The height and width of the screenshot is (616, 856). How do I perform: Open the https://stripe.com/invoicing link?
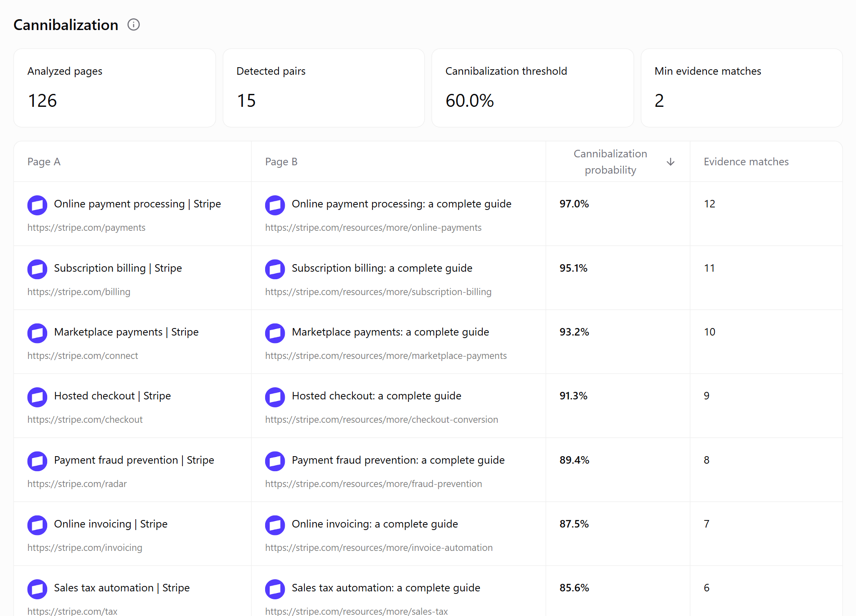(x=85, y=548)
